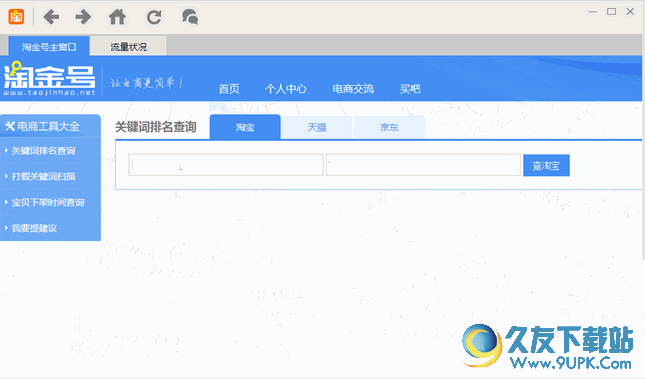The height and width of the screenshot is (379, 645).
Task: Select the 京东 ranking tab
Action: (389, 128)
